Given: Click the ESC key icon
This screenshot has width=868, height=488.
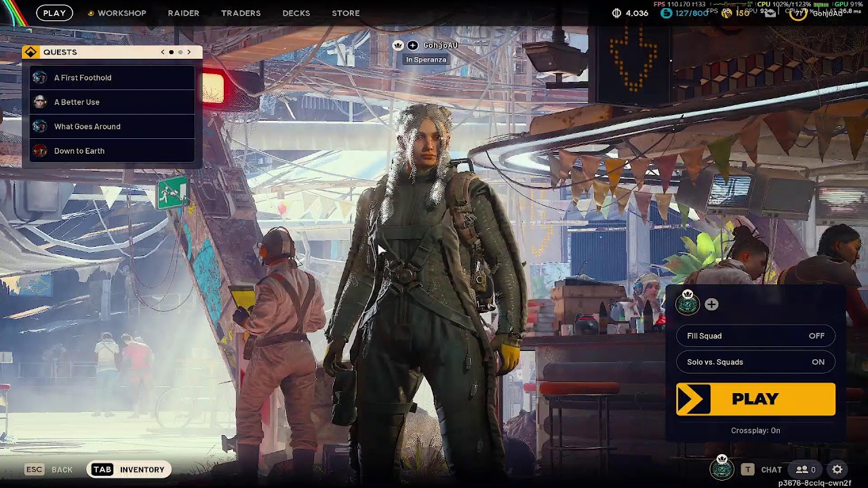Looking at the screenshot, I should pyautogui.click(x=34, y=469).
